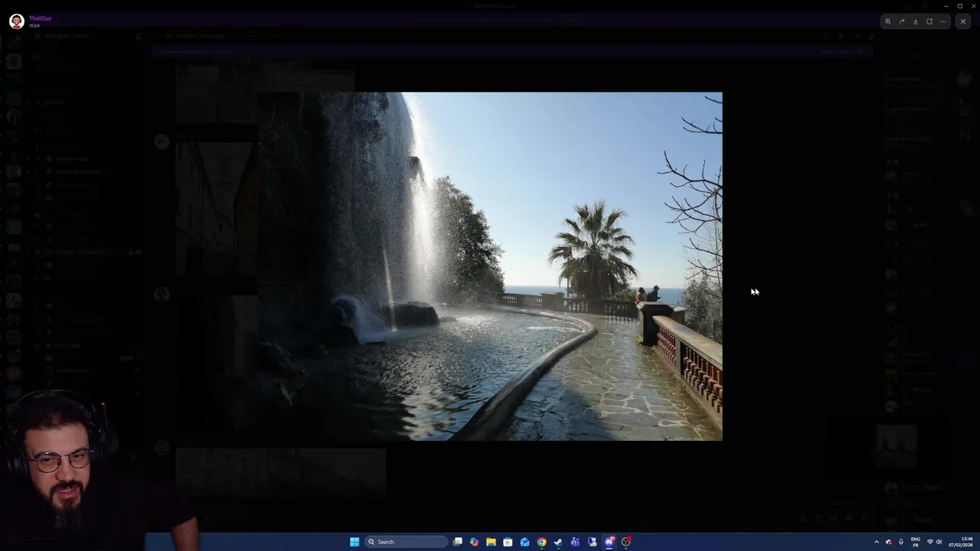Open Microsoft Teams from the taskbar

pyautogui.click(x=575, y=542)
